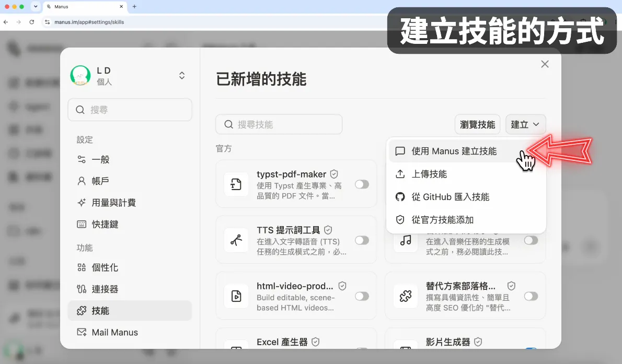Viewport: 622px width, 364px height.
Task: Open 連接器 settings
Action: click(130, 289)
